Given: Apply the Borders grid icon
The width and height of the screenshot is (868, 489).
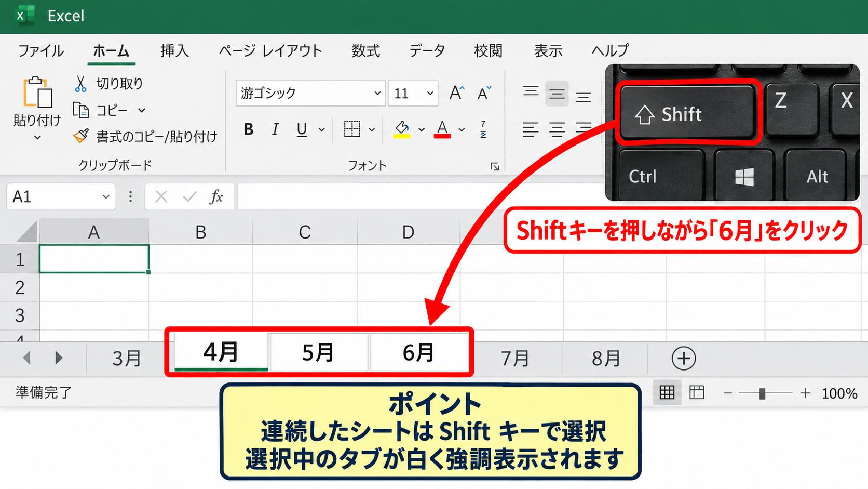Looking at the screenshot, I should [x=352, y=129].
